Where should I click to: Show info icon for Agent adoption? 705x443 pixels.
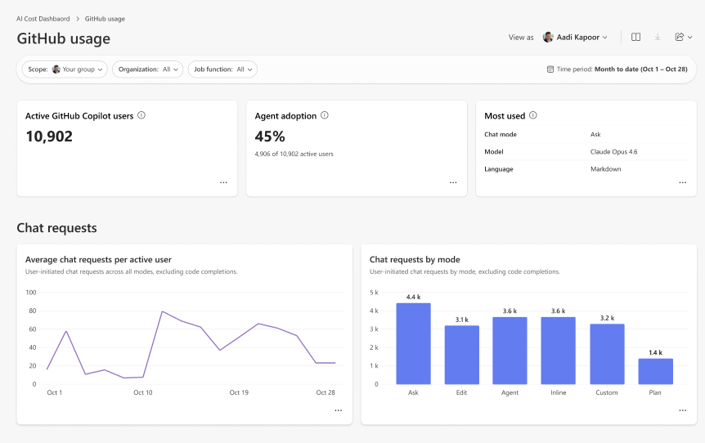coord(325,116)
